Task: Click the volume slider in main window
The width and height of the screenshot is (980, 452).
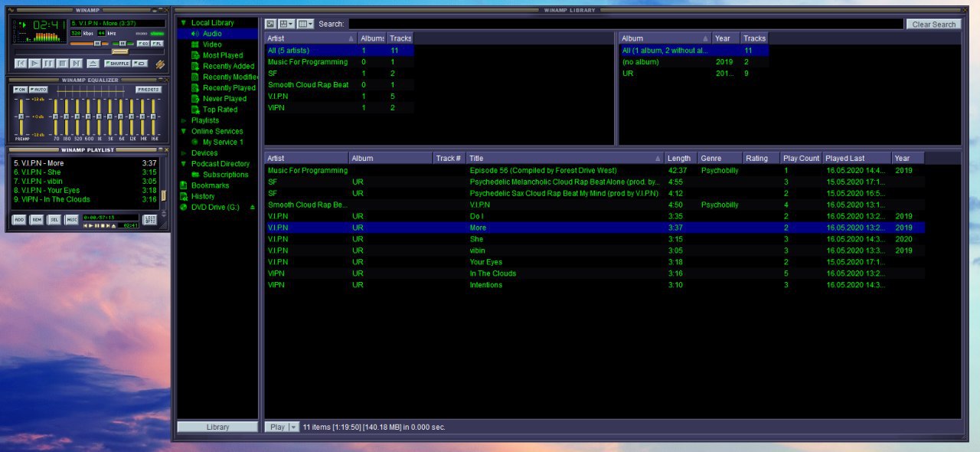Action: (89, 44)
